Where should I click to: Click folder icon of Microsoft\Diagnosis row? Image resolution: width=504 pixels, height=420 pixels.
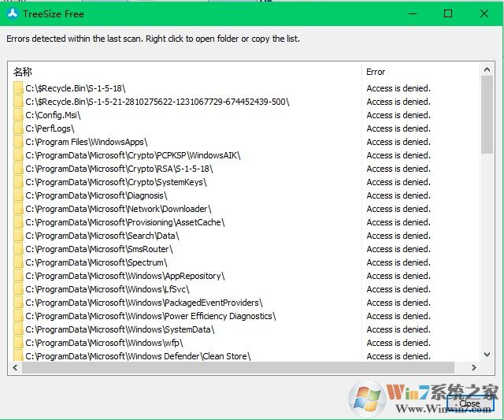18,195
